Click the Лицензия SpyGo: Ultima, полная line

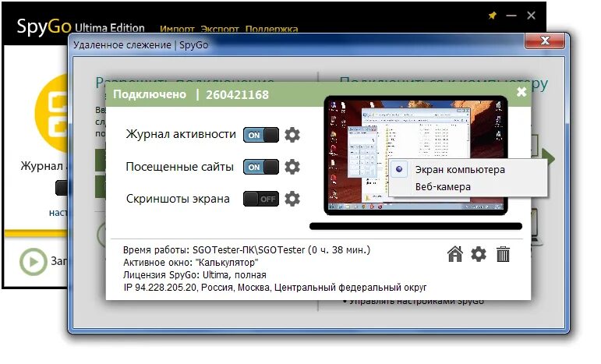(x=195, y=274)
